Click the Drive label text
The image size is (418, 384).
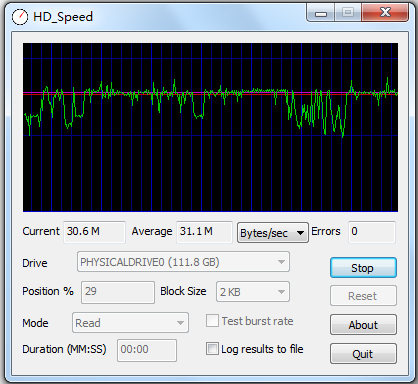pyautogui.click(x=35, y=263)
